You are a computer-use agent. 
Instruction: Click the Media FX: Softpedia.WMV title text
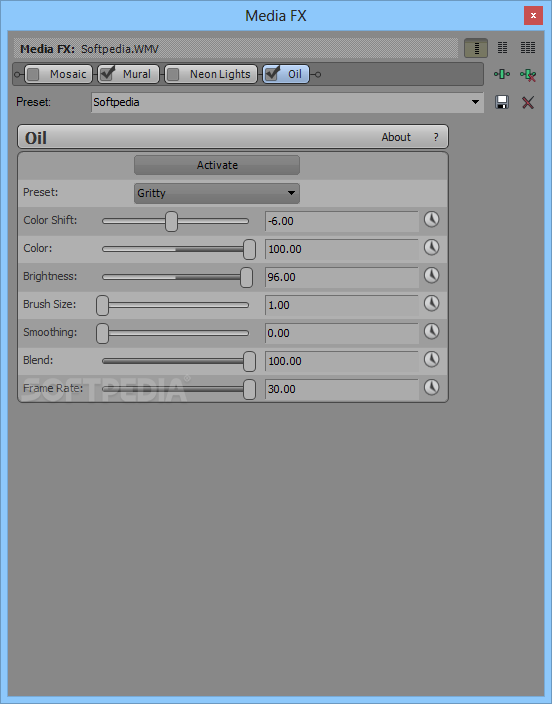tap(89, 49)
